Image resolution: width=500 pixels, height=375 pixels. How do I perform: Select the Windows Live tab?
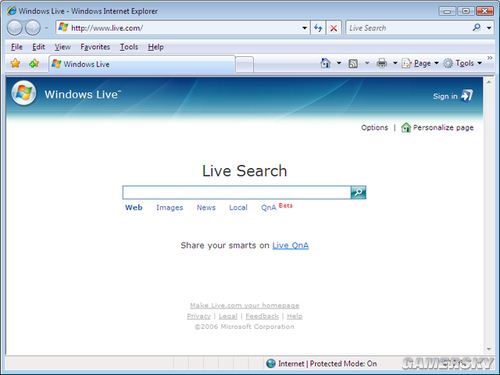pyautogui.click(x=142, y=64)
